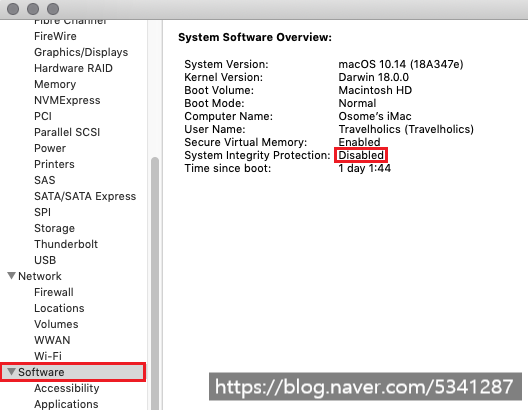The height and width of the screenshot is (410, 528).
Task: Select WWAN network entry
Action: point(52,340)
